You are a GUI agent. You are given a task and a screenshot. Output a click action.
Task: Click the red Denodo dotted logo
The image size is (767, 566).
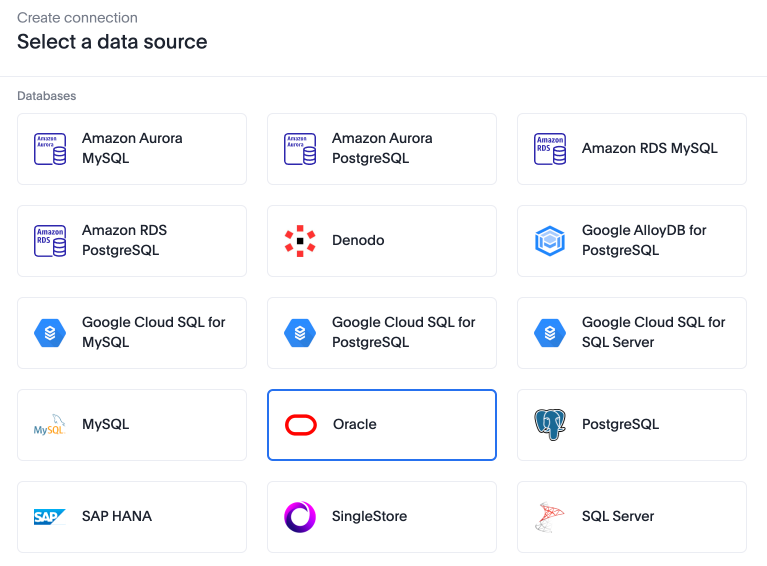(x=300, y=241)
